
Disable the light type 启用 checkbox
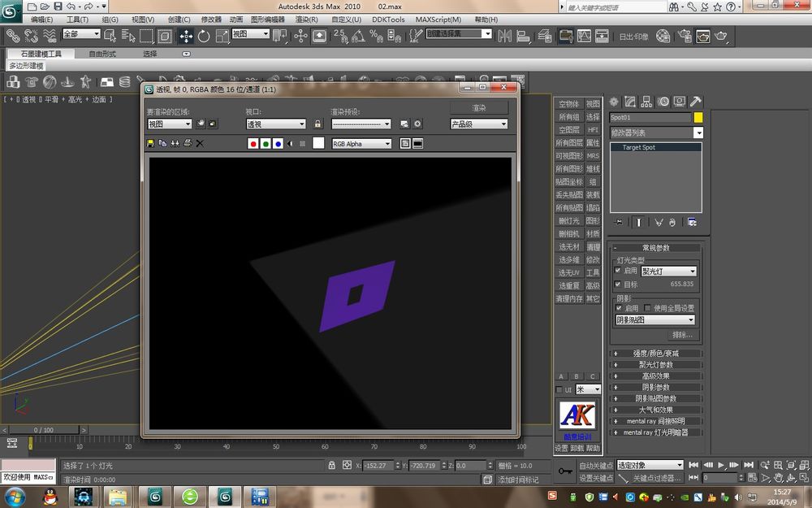(618, 271)
